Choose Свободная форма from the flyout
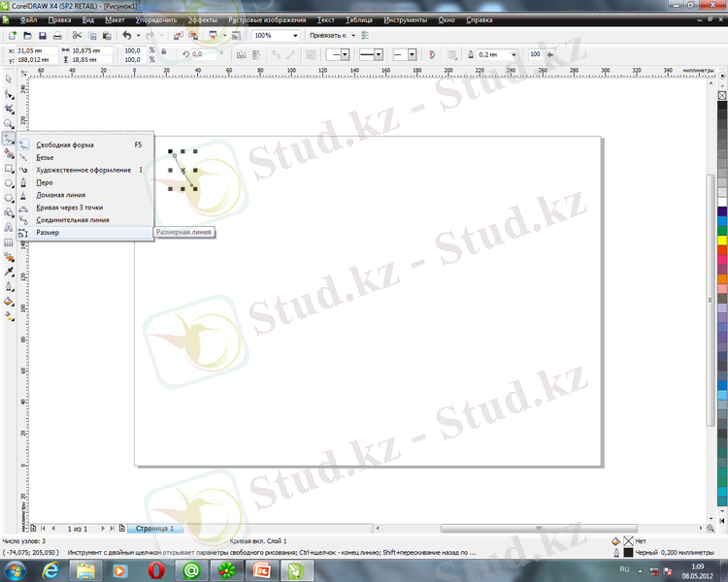728x582 pixels. click(x=85, y=145)
